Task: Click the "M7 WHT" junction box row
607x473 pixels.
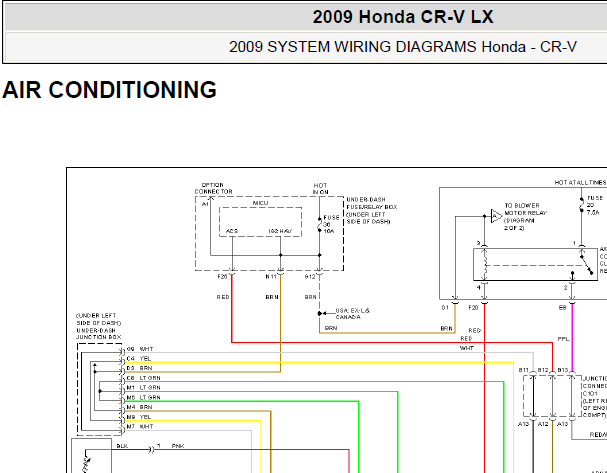Action: point(140,427)
